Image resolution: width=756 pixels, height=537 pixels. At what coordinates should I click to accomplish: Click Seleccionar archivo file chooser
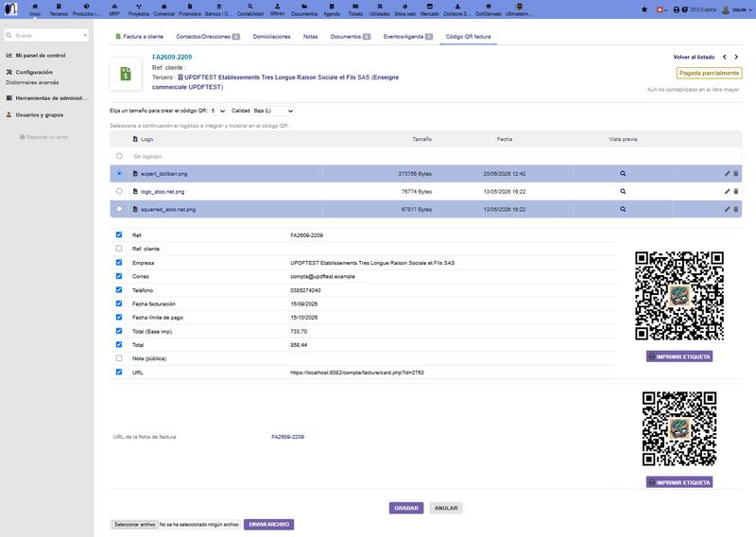click(134, 525)
